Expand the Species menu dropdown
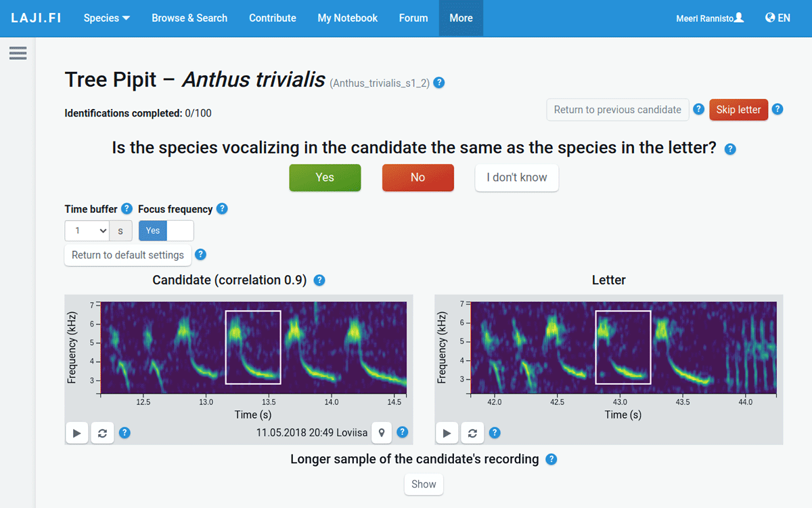This screenshot has height=508, width=812. pos(107,18)
